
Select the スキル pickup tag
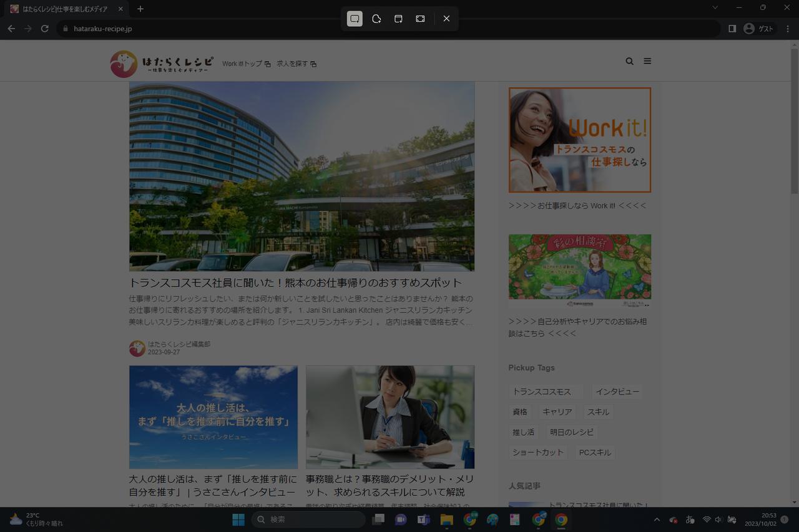[598, 412]
